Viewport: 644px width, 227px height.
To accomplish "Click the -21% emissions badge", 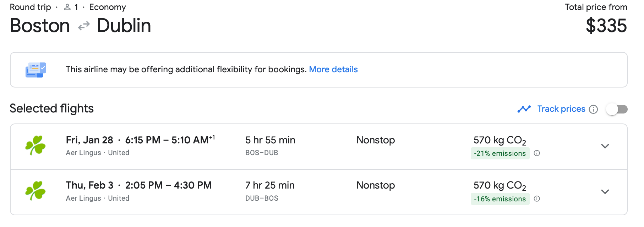I will [500, 153].
